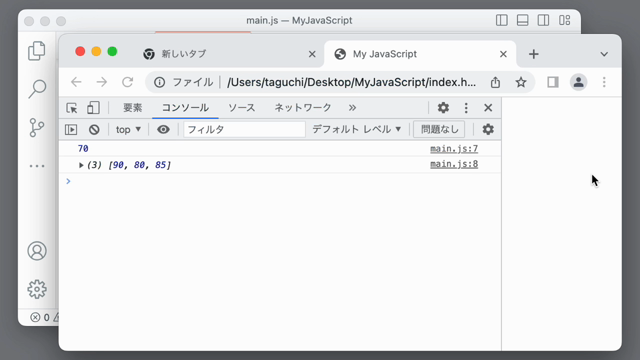Toggle Chrome side panel
This screenshot has height=360, width=640.
(x=553, y=82)
